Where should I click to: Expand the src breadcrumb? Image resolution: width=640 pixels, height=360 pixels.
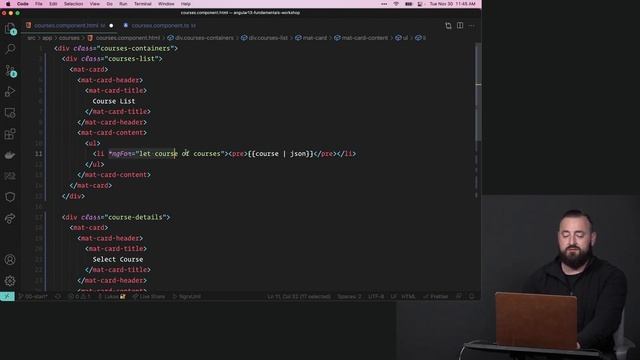[31, 38]
